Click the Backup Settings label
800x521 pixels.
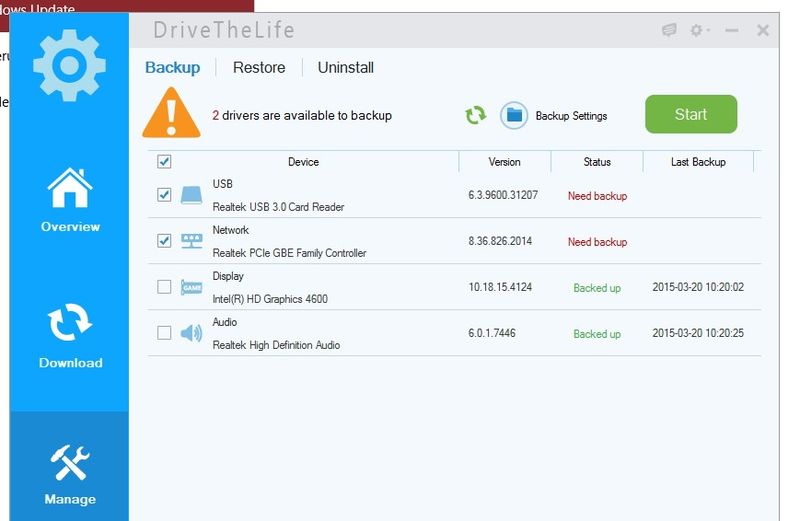[571, 116]
